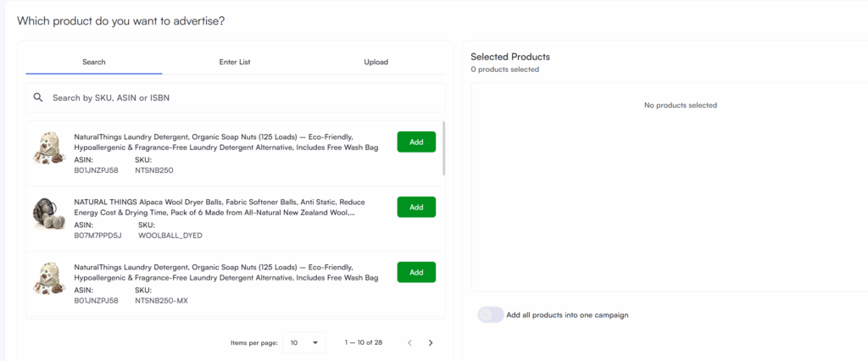Image resolution: width=868 pixels, height=361 pixels.
Task: Click the product list vertical scrollbar
Action: pos(444,149)
